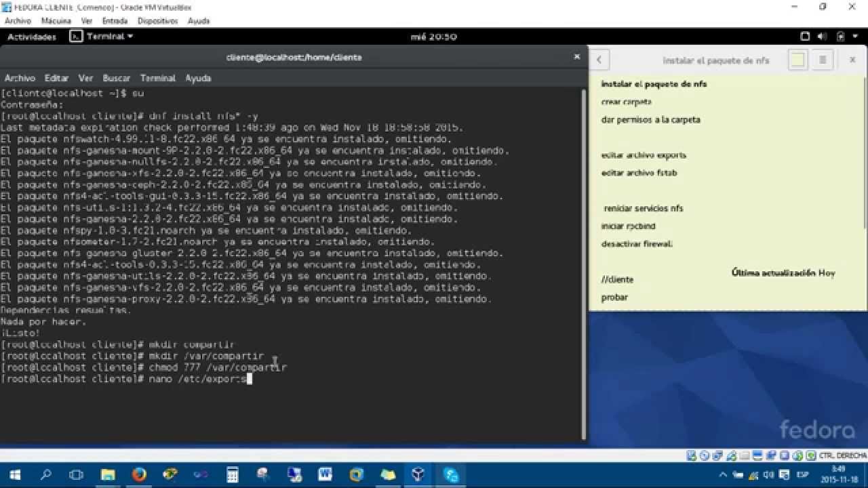868x488 pixels.
Task: Open the terminal Buscar menu
Action: (117, 78)
